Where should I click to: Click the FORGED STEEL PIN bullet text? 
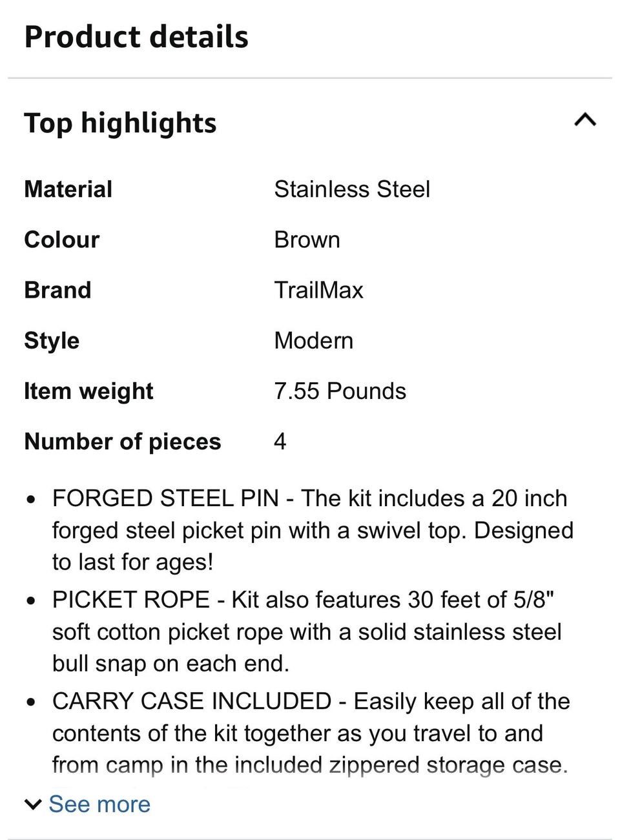[x=313, y=530]
